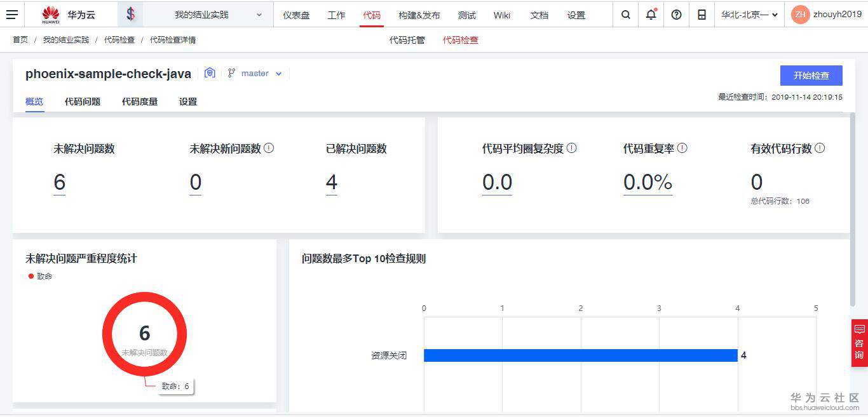Open the 仪表盘 menu
Screen dimensions: 868x417
(296, 15)
